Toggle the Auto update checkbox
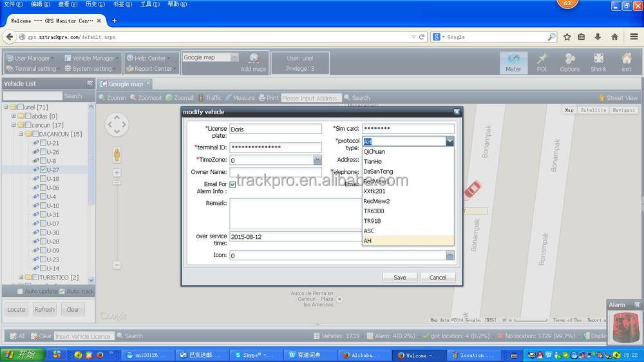Screen dimensions: 644x362 pos(20,291)
